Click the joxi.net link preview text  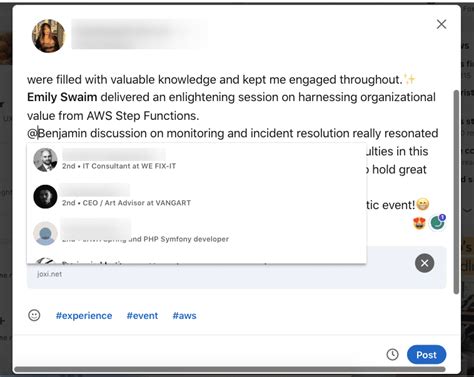pyautogui.click(x=49, y=274)
